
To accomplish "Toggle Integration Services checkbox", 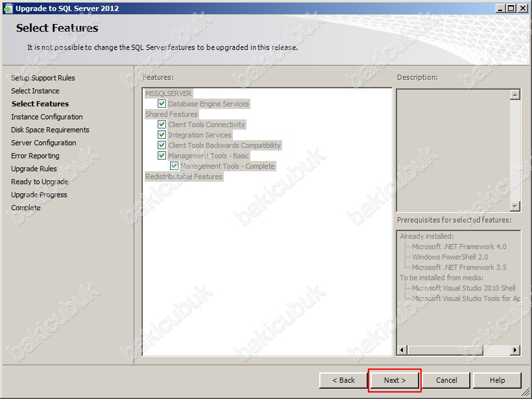I will (x=162, y=135).
